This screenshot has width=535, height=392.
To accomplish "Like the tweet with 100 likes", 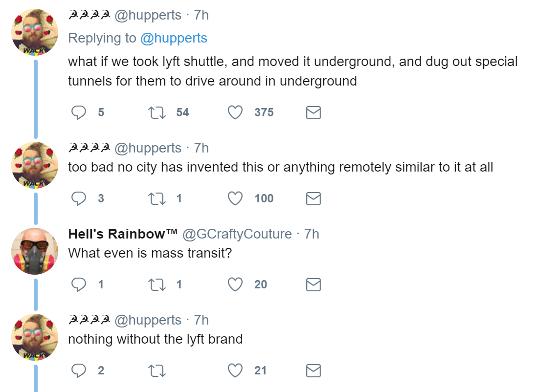I will 236,198.
